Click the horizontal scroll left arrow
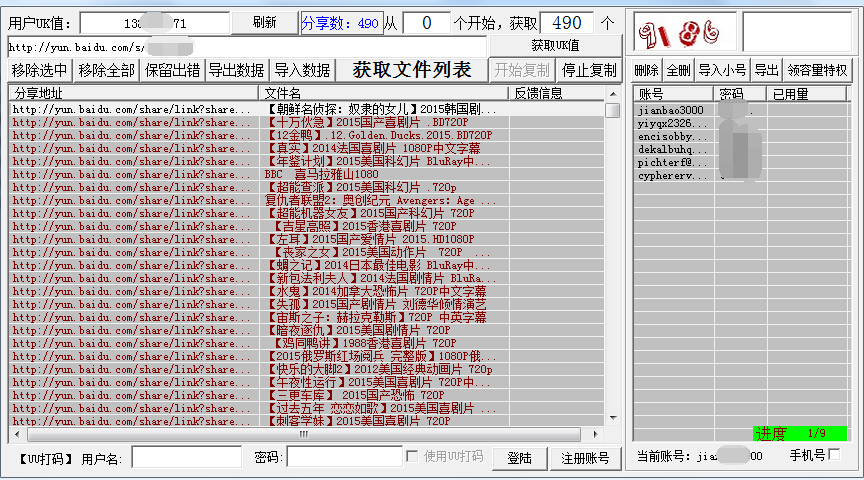The height and width of the screenshot is (480, 864). point(17,434)
